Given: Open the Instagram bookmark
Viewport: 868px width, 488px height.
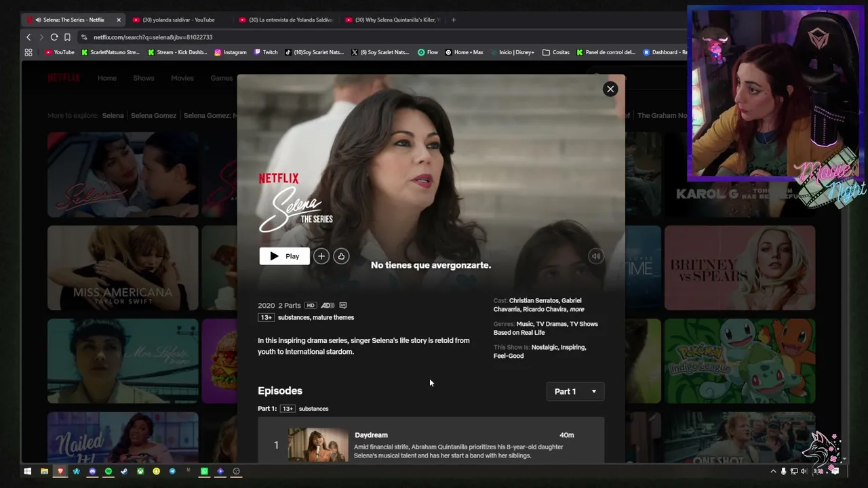Looking at the screenshot, I should (x=231, y=52).
